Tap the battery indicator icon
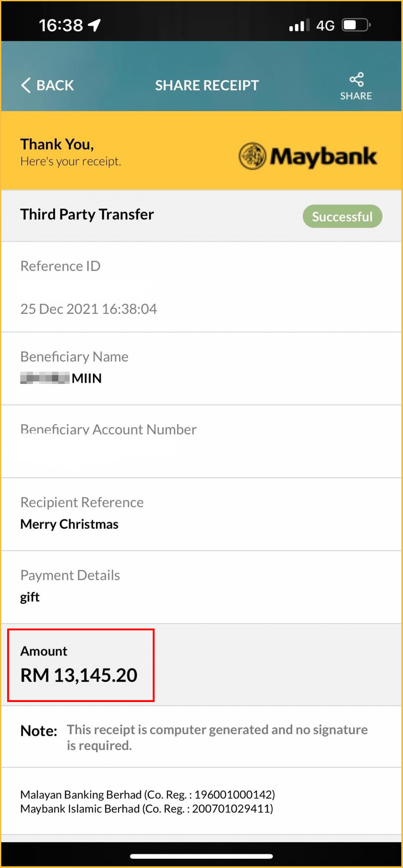 [x=356, y=25]
